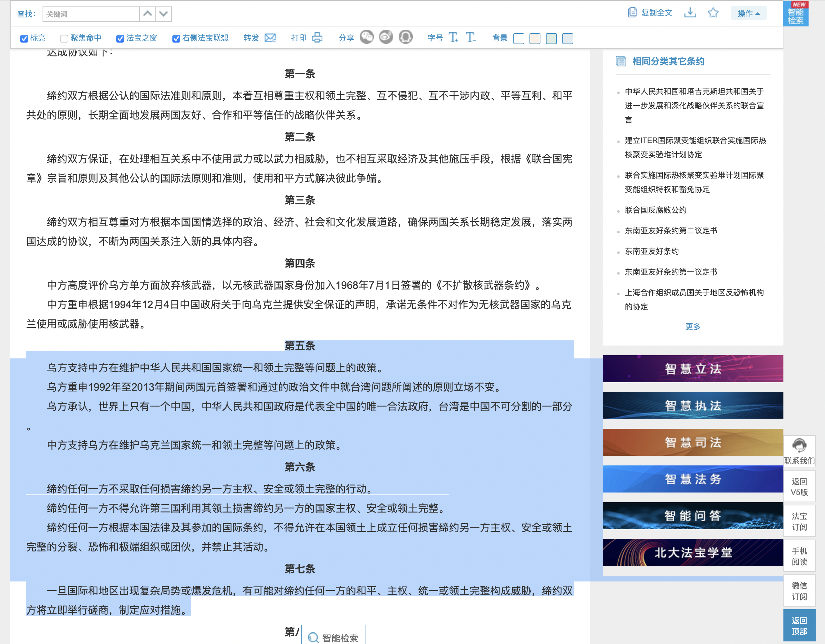Click 联系我们 customer service icon
The width and height of the screenshot is (825, 644).
799,451
